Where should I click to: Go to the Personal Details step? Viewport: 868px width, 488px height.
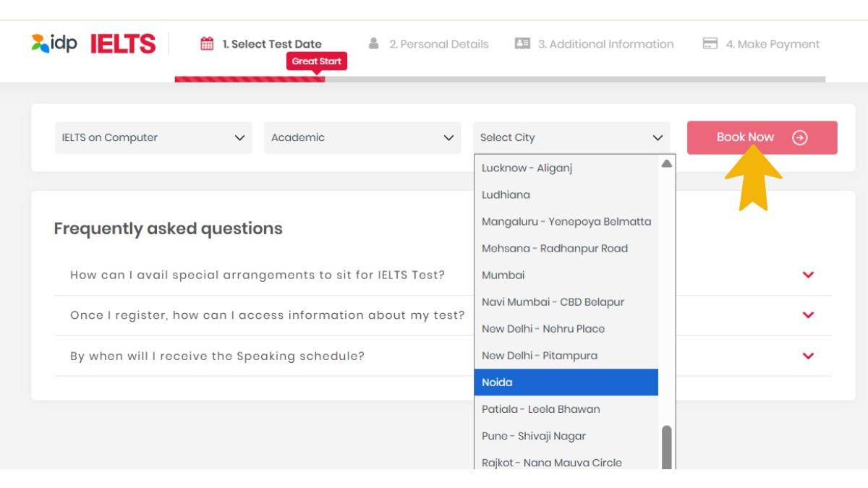pos(438,44)
